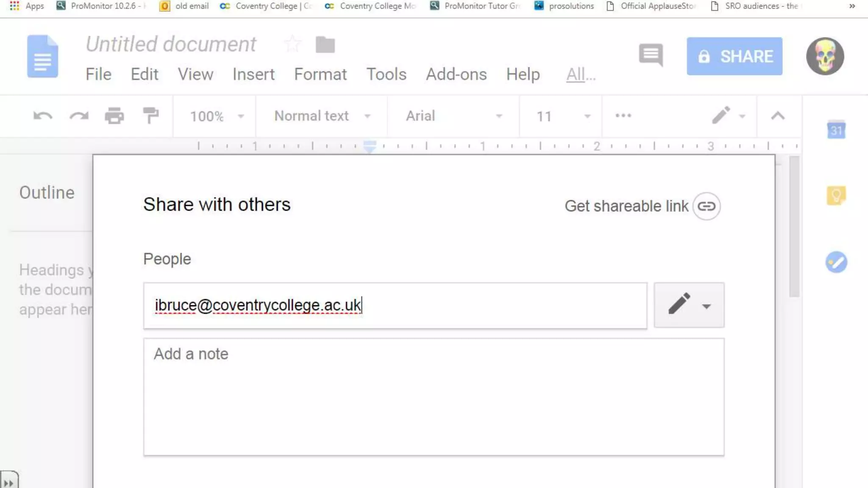Click the Add a note text area
This screenshot has width=868, height=488.
click(x=433, y=396)
